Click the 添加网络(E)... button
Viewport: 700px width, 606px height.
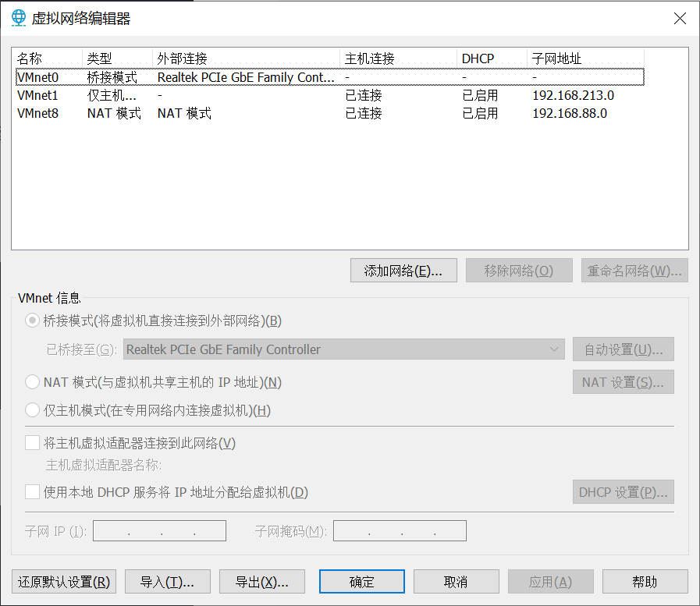click(403, 271)
